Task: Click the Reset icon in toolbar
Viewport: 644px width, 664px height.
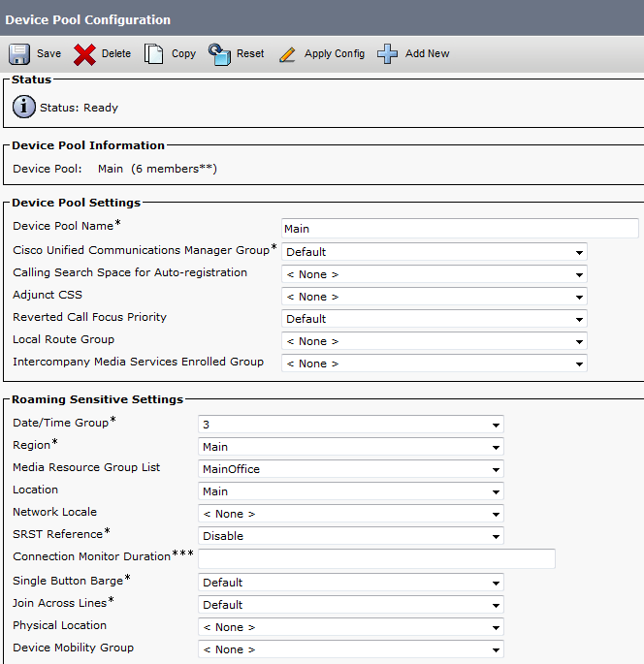Action: 220,54
